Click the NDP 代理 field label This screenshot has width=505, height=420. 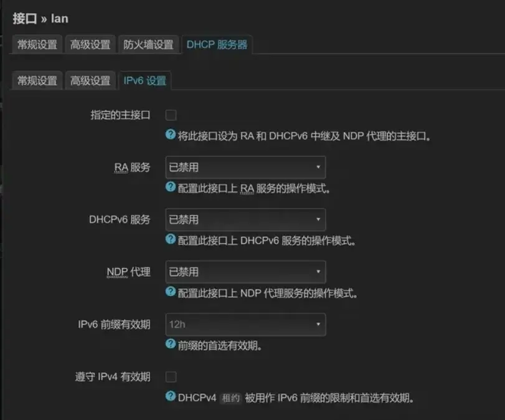coord(128,272)
